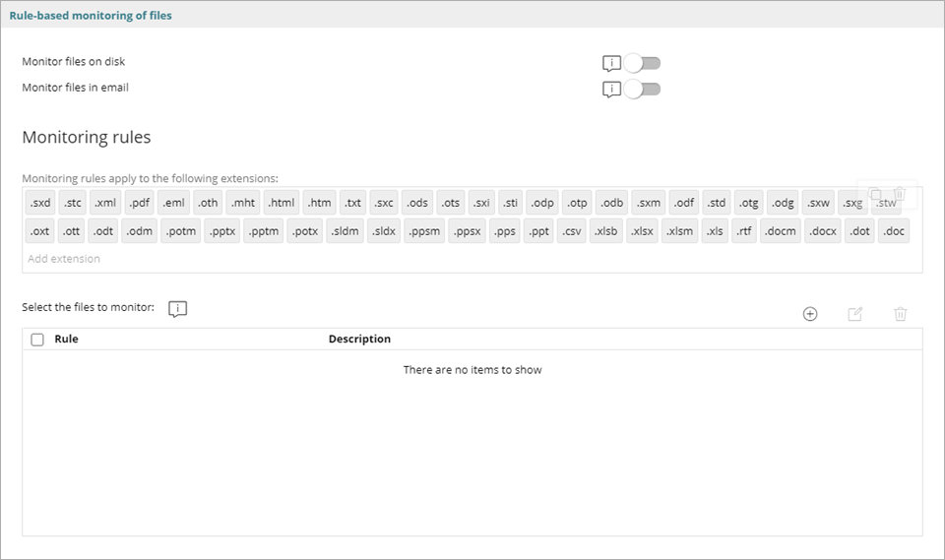Select the .htm extension tag
This screenshot has width=945, height=560.
319,203
